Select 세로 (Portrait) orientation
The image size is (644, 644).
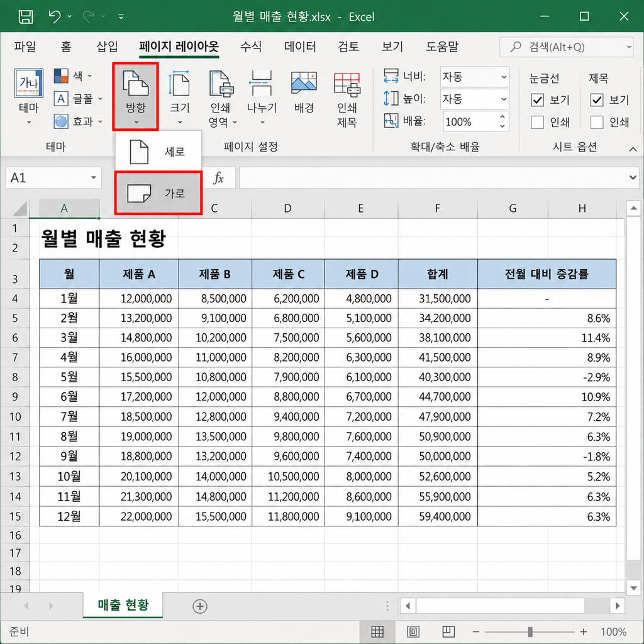(158, 152)
